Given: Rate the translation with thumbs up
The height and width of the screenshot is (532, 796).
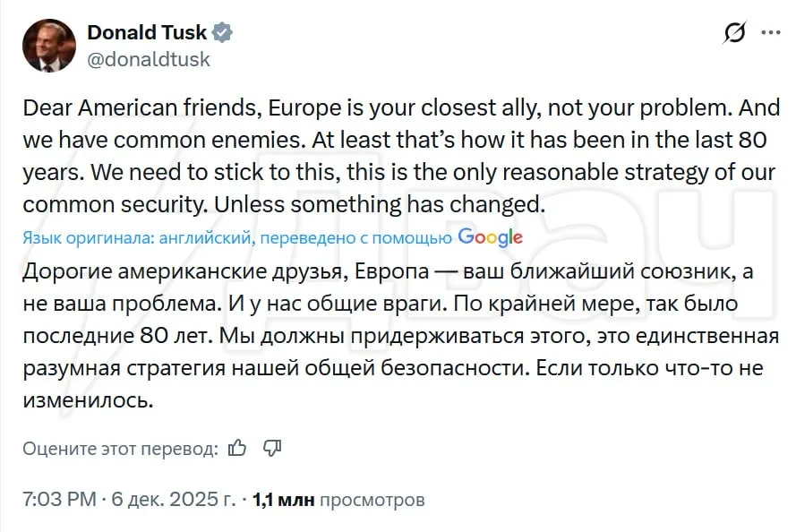Looking at the screenshot, I should click(237, 448).
